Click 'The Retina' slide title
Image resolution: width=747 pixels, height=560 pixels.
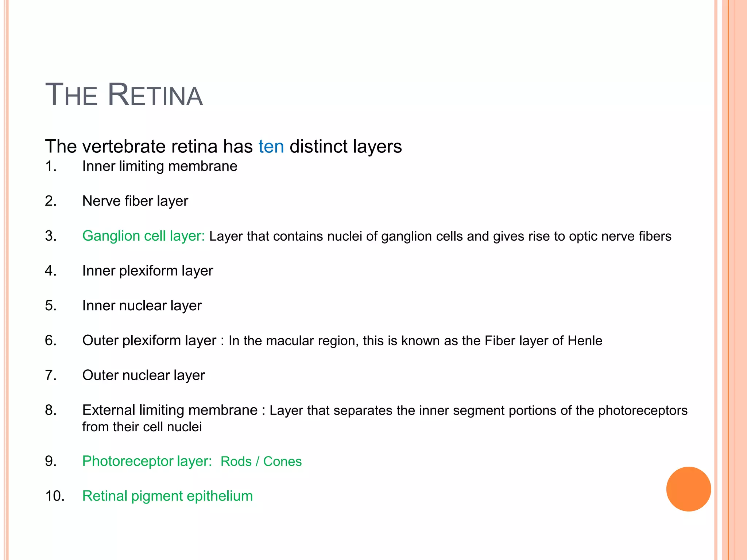(124, 95)
